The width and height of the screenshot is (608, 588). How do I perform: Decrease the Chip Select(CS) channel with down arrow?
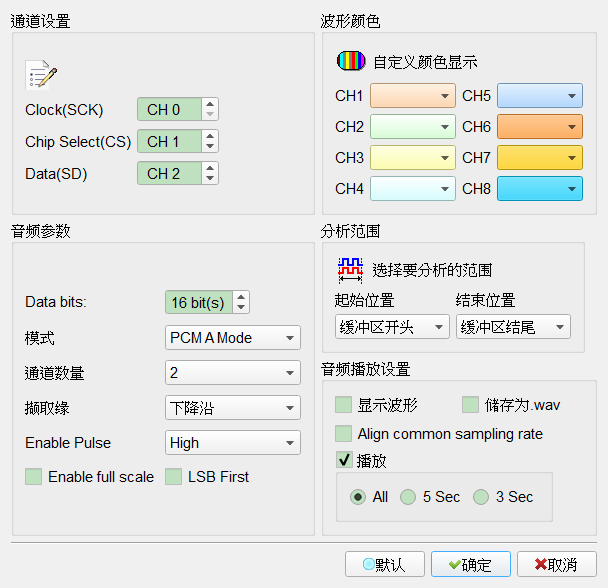[x=210, y=146]
